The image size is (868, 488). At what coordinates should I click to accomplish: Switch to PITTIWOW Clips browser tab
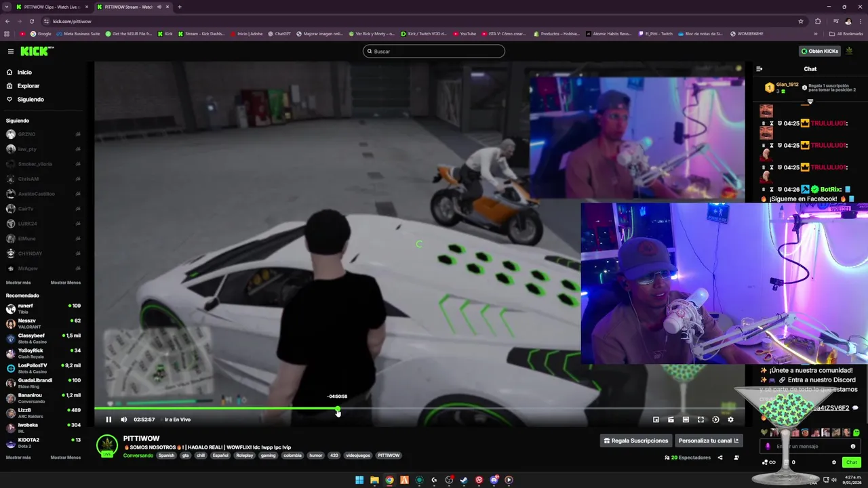coord(51,7)
